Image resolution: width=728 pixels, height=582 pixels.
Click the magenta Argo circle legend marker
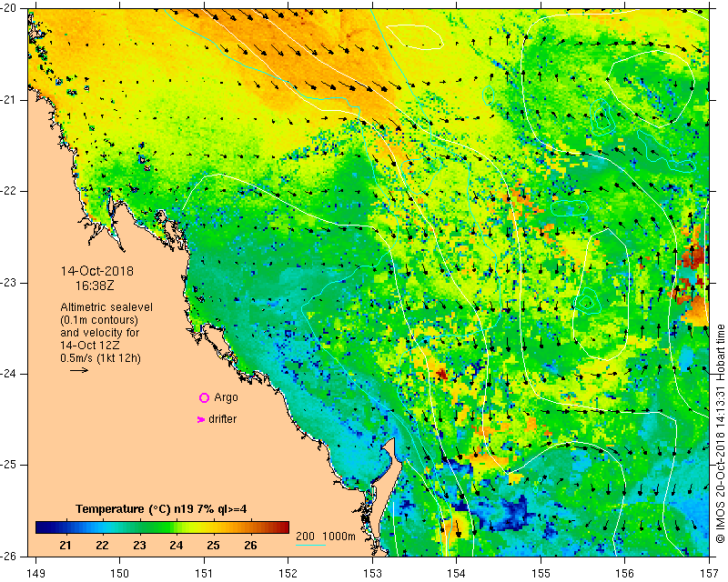(x=204, y=397)
